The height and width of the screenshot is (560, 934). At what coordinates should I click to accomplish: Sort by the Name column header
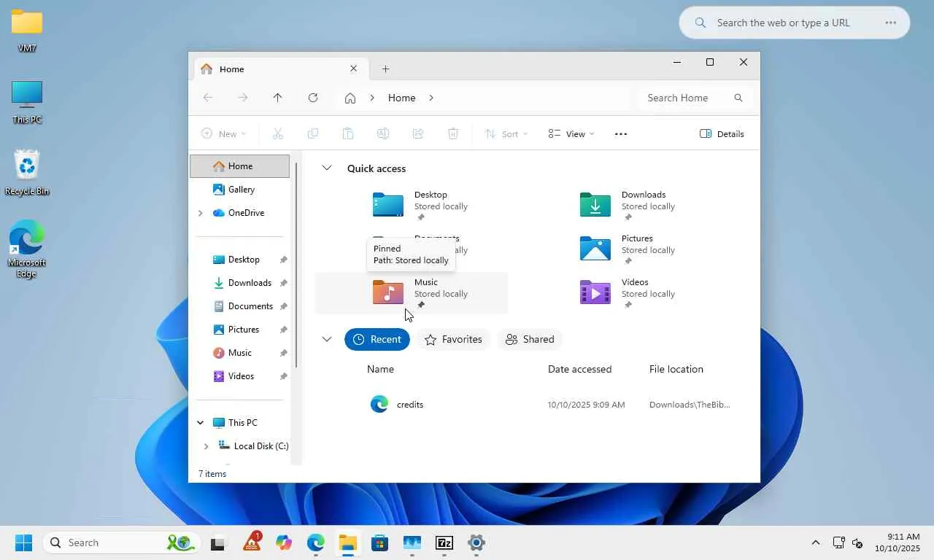coord(380,369)
